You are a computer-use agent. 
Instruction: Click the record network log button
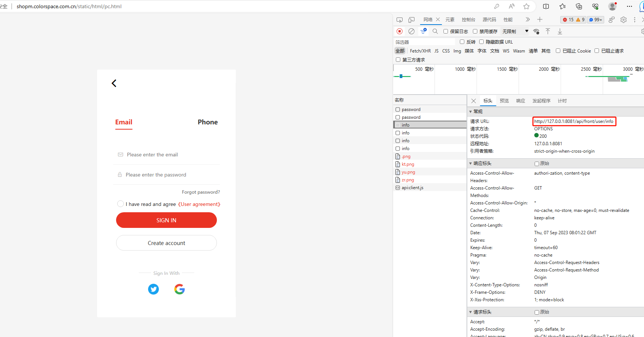point(400,31)
